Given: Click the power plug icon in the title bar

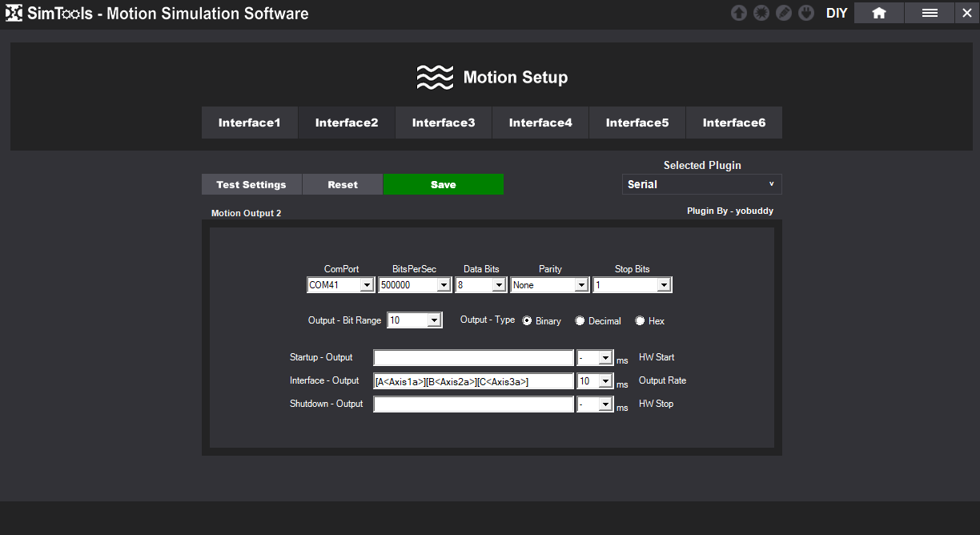Looking at the screenshot, I should pos(806,14).
